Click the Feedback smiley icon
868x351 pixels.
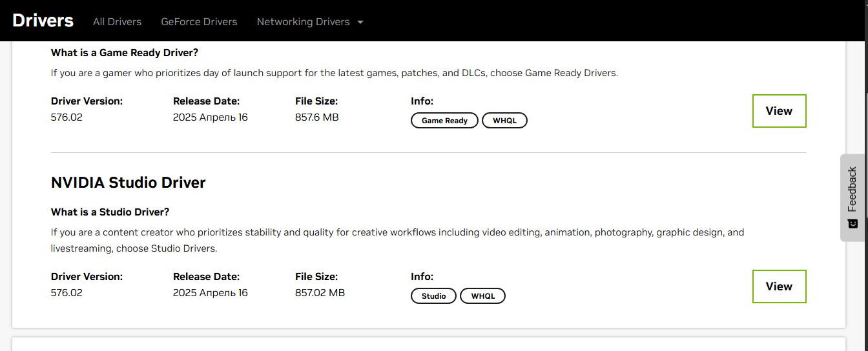pyautogui.click(x=852, y=223)
